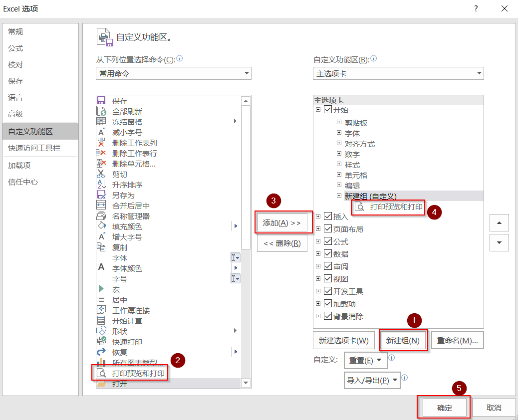The image size is (518, 420).
Task: Disable the 开发工具 checkbox
Action: [328, 291]
